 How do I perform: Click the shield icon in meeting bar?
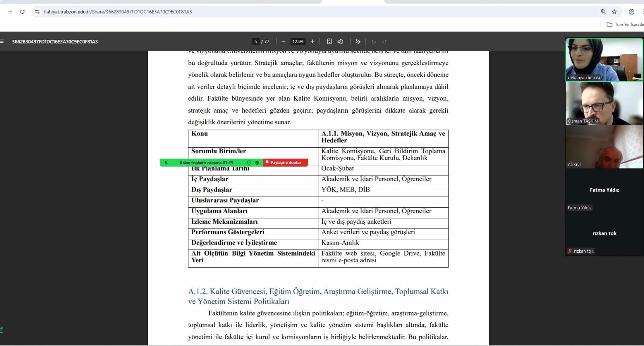point(257,163)
